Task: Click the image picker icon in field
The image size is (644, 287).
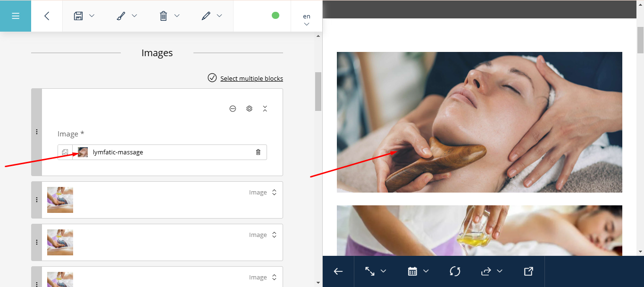Action: (65, 152)
